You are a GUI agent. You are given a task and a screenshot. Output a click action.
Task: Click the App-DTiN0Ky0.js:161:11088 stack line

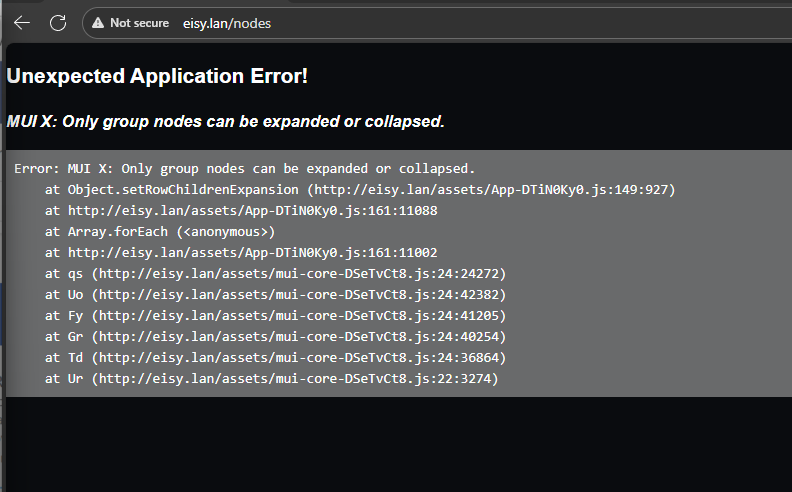pyautogui.click(x=241, y=211)
